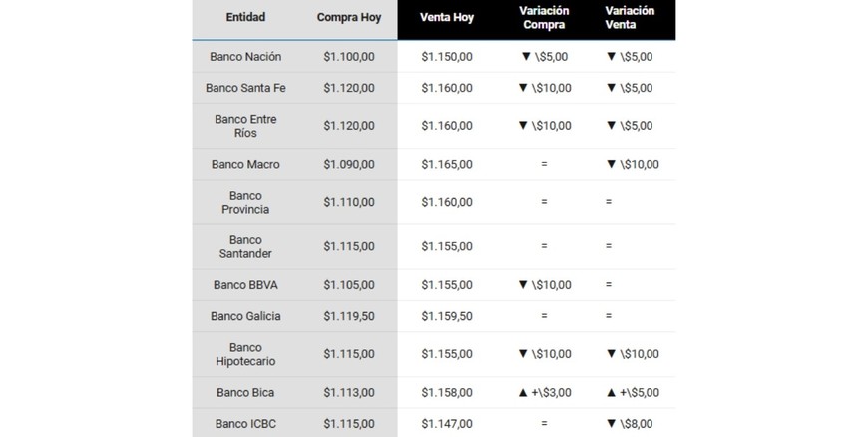Screen dimensions: 868x437
Task: Click the down arrow in Banco Nación's Variación Compra
Action: point(523,57)
